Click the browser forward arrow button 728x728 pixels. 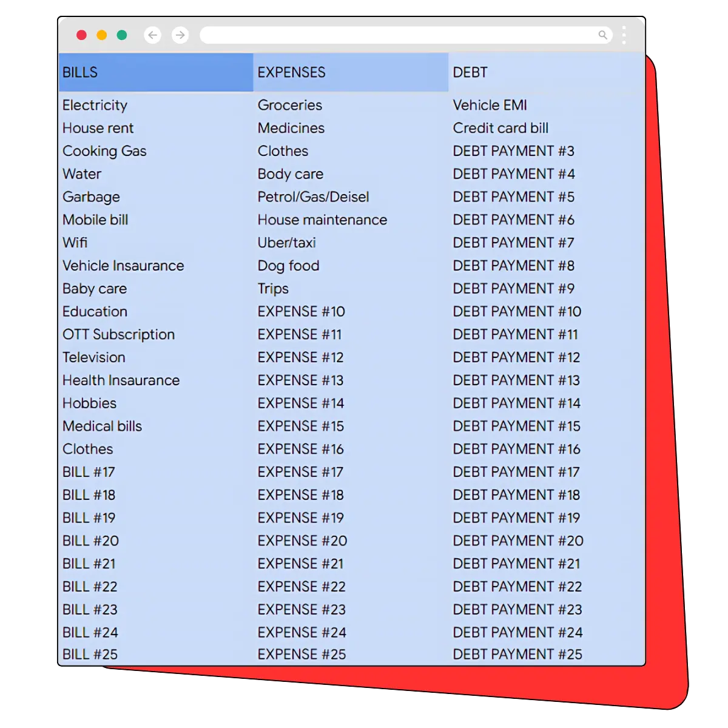coord(180,35)
